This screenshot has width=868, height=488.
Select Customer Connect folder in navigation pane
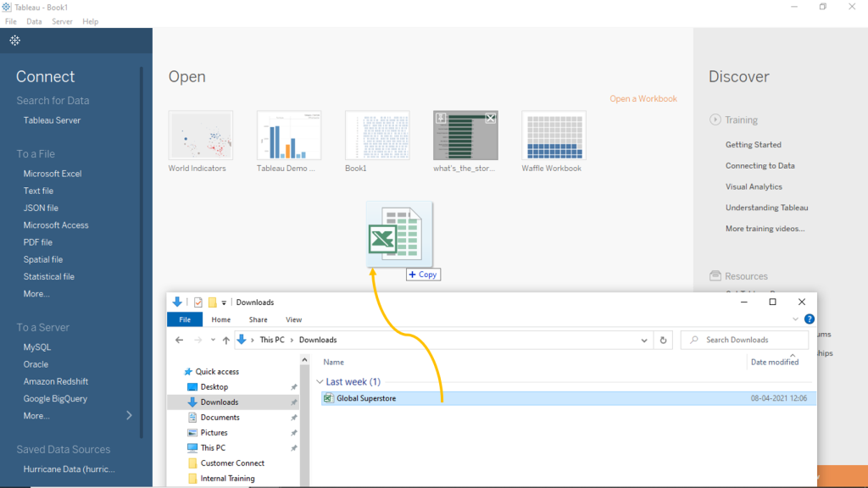pos(232,463)
